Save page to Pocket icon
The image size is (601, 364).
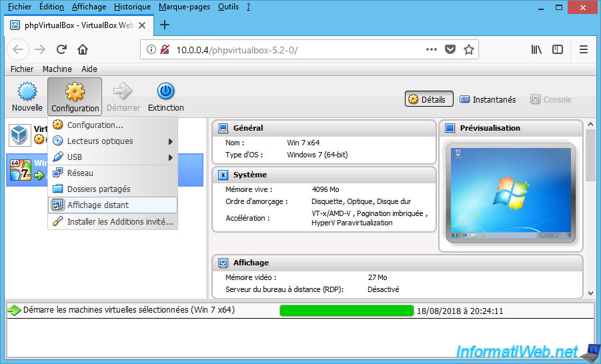pos(450,49)
